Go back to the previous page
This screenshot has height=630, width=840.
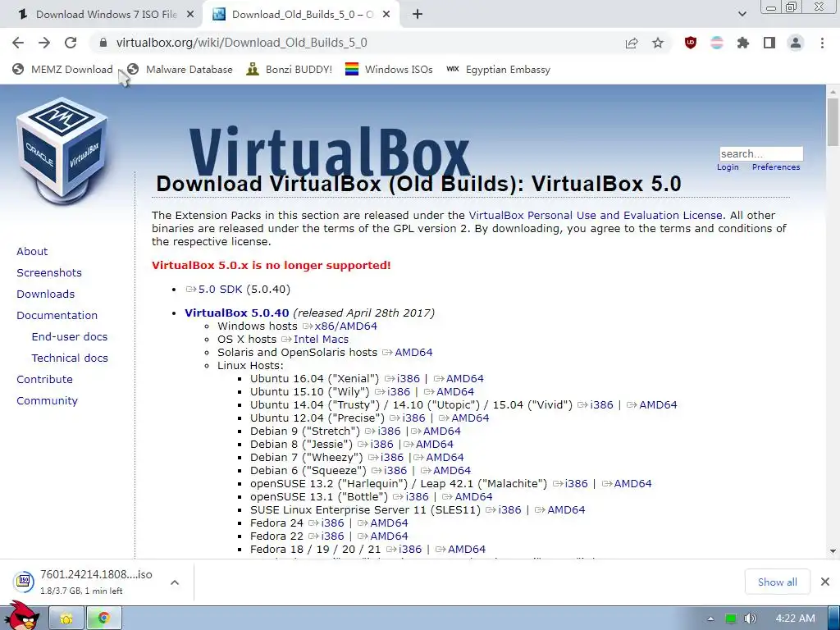click(x=18, y=43)
